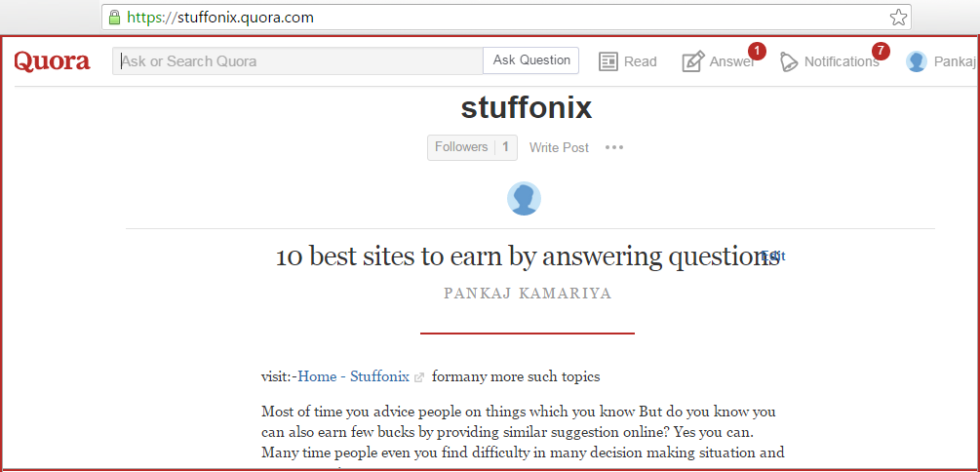Viewport: 980px width, 472px height.
Task: Click the Read newspaper icon
Action: pos(608,61)
